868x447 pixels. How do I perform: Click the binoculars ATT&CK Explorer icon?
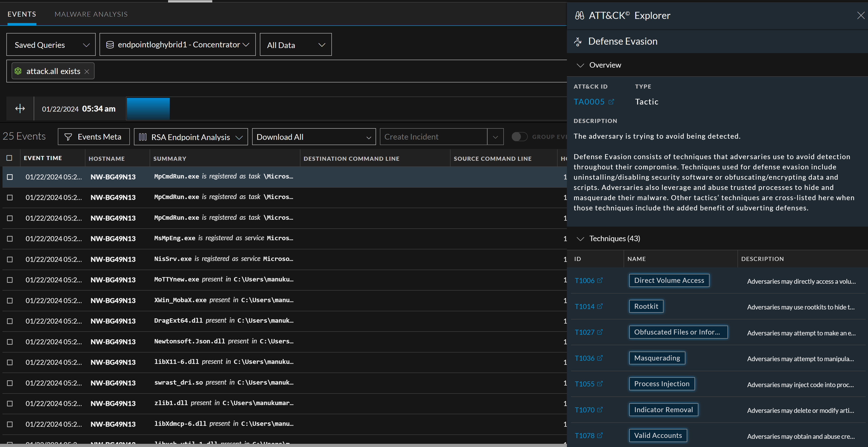pyautogui.click(x=579, y=15)
